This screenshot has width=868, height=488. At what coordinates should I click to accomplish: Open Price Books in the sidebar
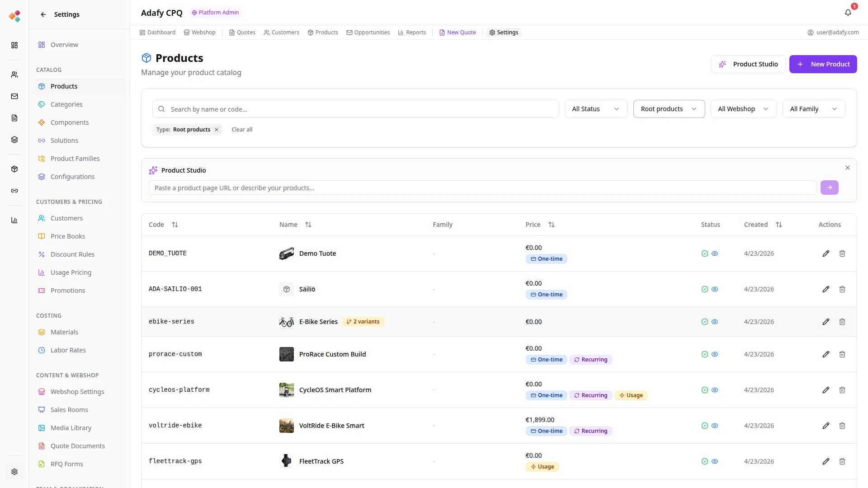pyautogui.click(x=68, y=236)
